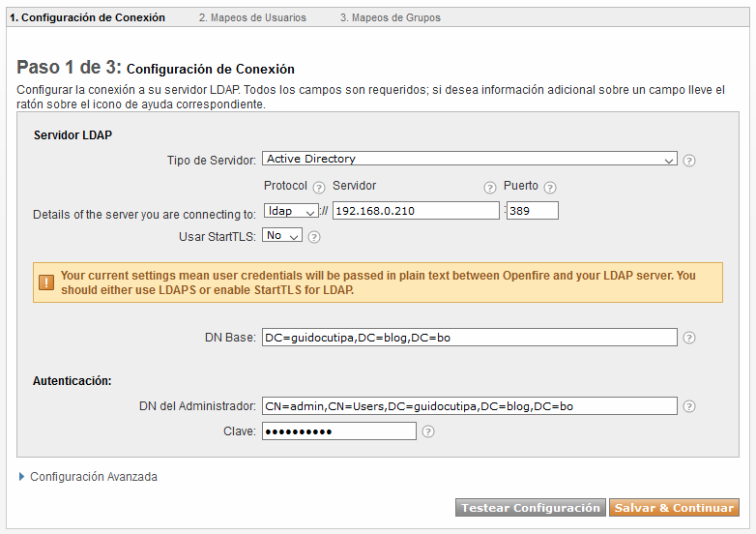This screenshot has height=534, width=756.
Task: Click help icon beside Servidor label
Action: tap(490, 188)
